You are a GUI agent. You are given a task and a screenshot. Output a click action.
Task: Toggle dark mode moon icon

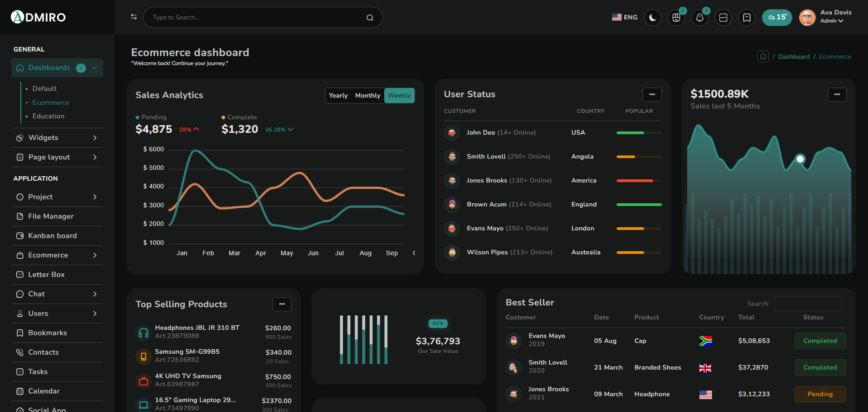click(x=652, y=18)
